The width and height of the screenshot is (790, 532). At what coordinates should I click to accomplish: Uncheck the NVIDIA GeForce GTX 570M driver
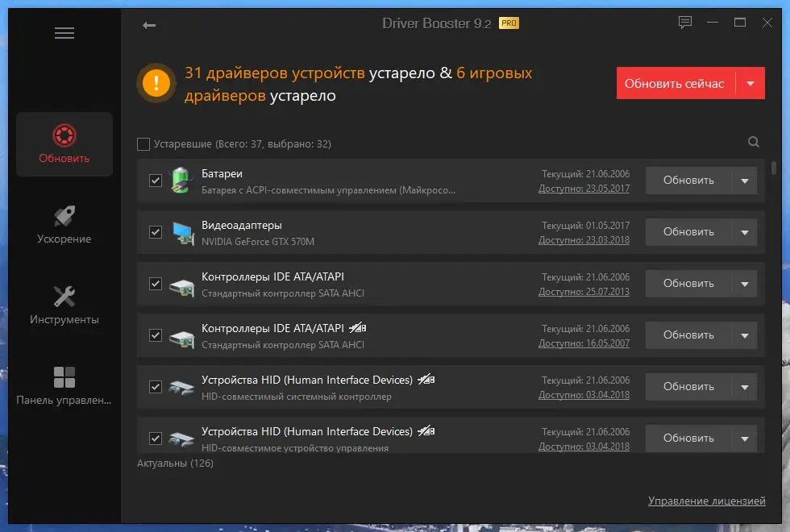pyautogui.click(x=155, y=232)
